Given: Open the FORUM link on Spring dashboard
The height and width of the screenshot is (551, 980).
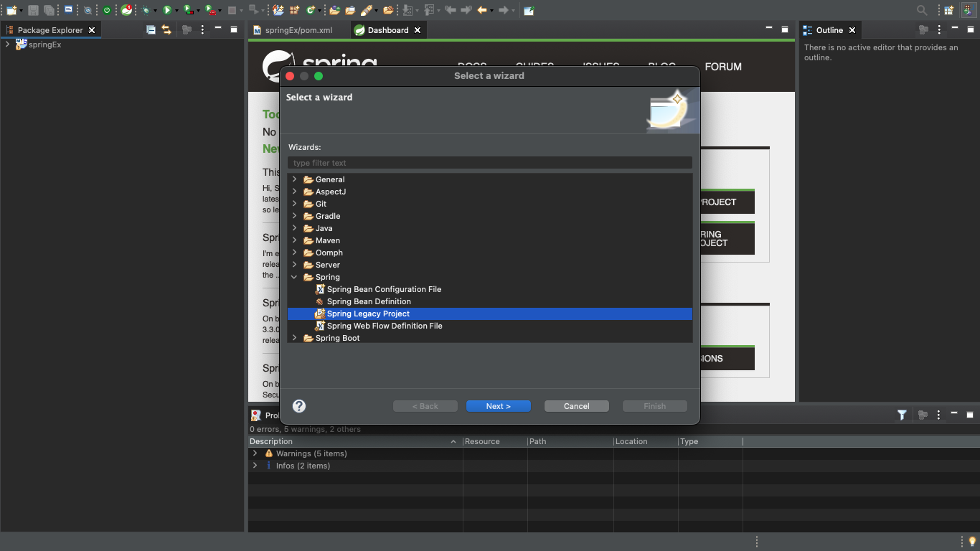Looking at the screenshot, I should coord(723,67).
